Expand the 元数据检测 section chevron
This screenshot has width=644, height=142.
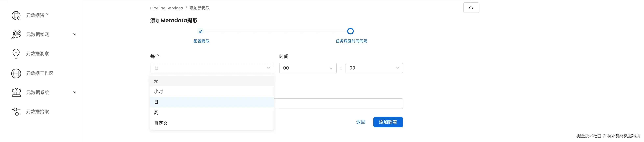pos(74,34)
